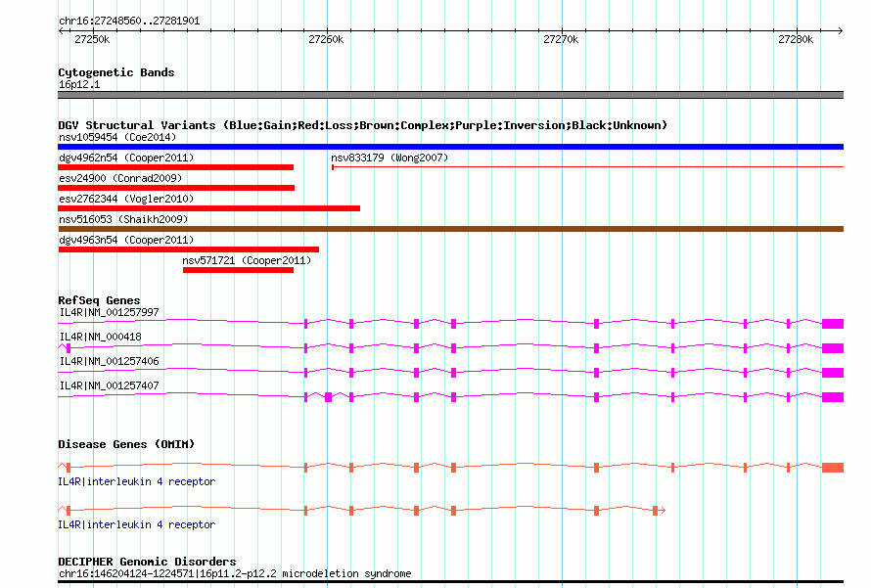Select the nsv1059454 (Coe2014) label
The height and width of the screenshot is (588, 871).
pyautogui.click(x=117, y=137)
